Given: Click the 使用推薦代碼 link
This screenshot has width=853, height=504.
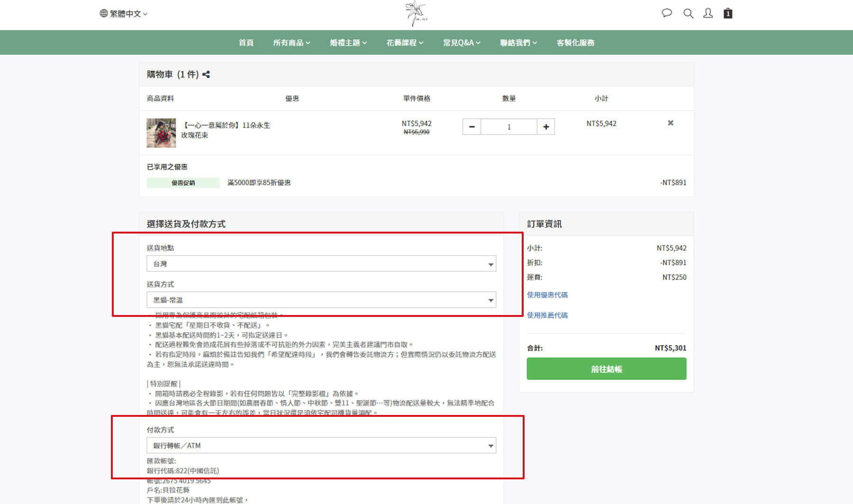Looking at the screenshot, I should 547,315.
